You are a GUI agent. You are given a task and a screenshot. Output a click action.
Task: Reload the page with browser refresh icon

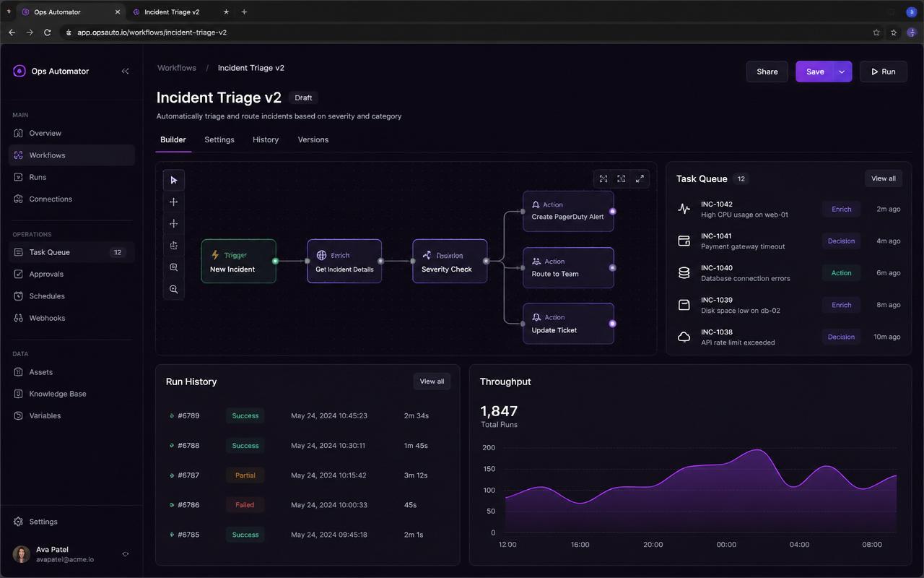click(47, 33)
